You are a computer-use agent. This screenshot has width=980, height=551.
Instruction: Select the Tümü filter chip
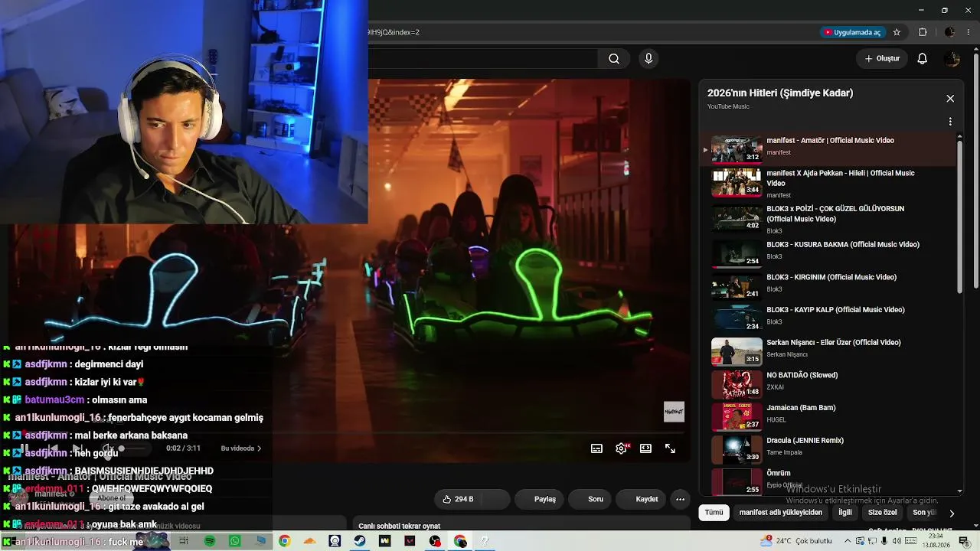click(714, 513)
